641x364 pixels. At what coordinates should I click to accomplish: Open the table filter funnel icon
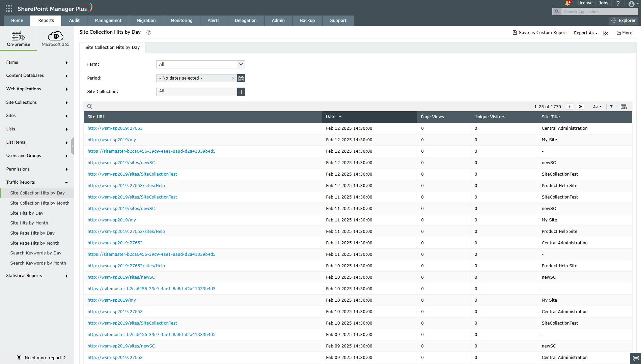[611, 107]
